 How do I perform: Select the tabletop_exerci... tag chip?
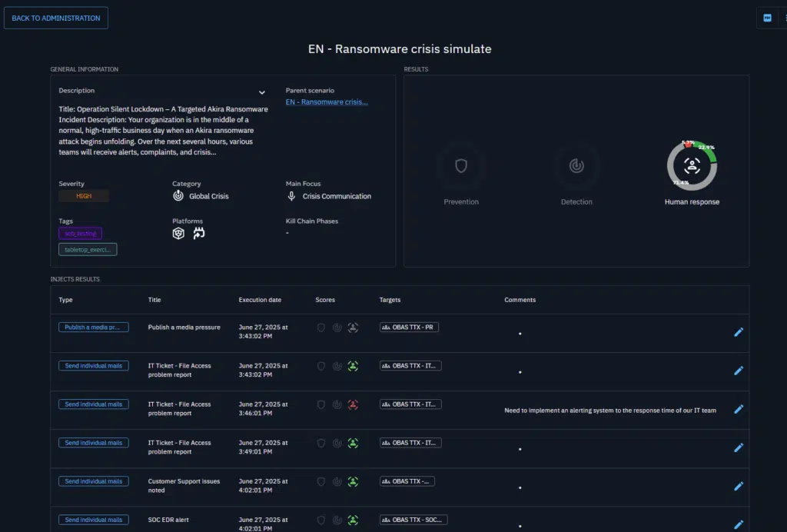88,249
